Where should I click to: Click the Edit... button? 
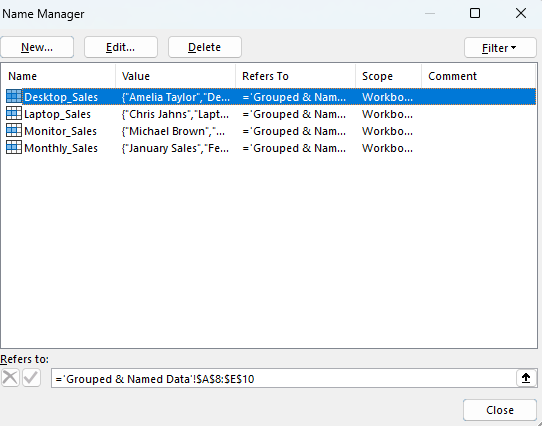121,47
